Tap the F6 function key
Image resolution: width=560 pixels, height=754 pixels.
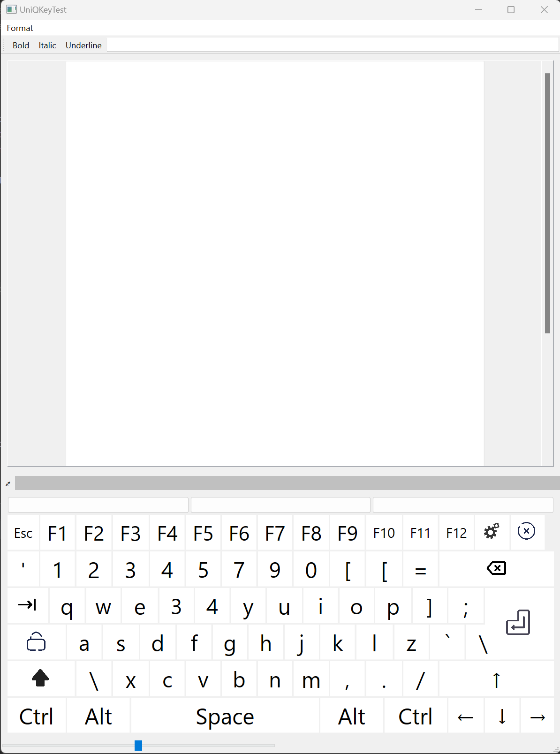[239, 533]
